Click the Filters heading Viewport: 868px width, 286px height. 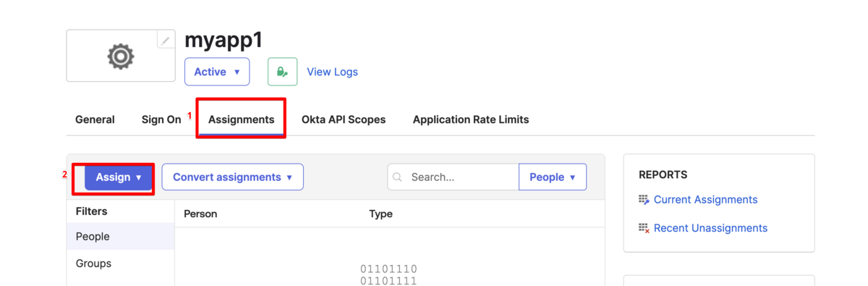91,211
